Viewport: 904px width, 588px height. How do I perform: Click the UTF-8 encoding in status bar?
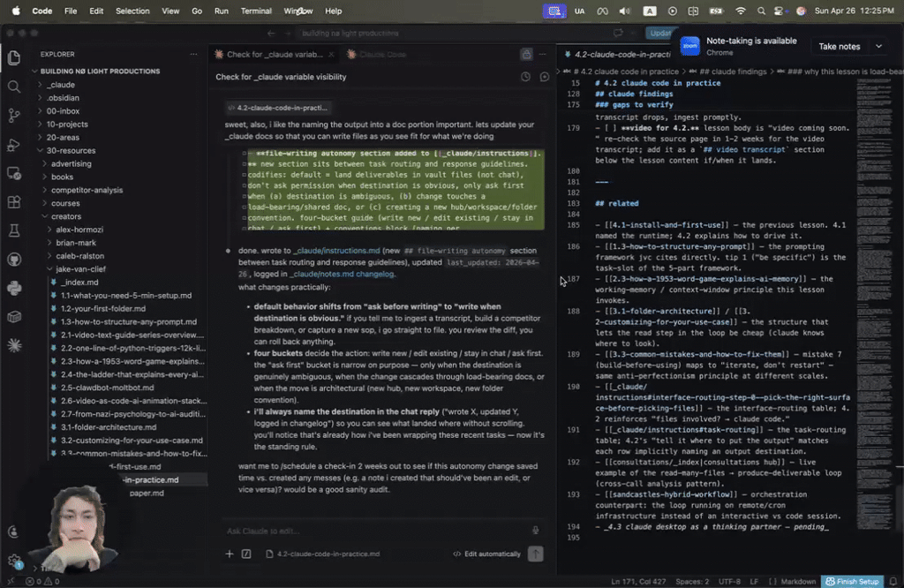[x=729, y=581]
